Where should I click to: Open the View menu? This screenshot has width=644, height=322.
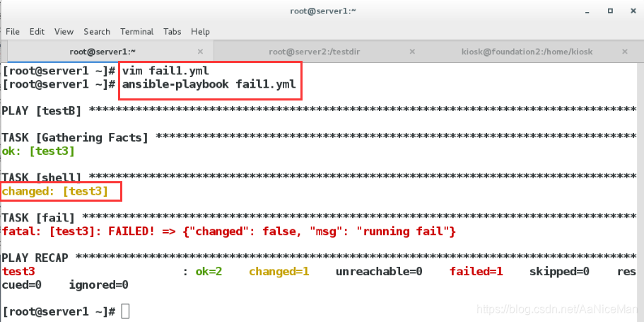pyautogui.click(x=64, y=32)
